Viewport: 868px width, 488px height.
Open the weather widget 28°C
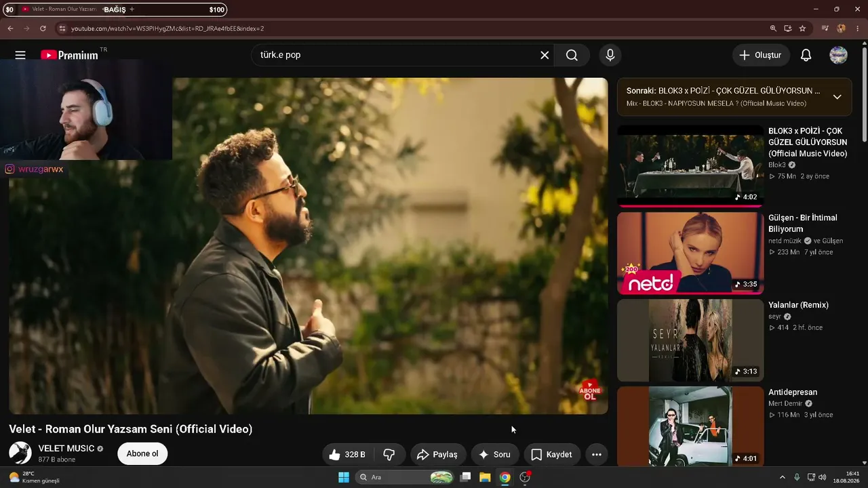pos(34,477)
